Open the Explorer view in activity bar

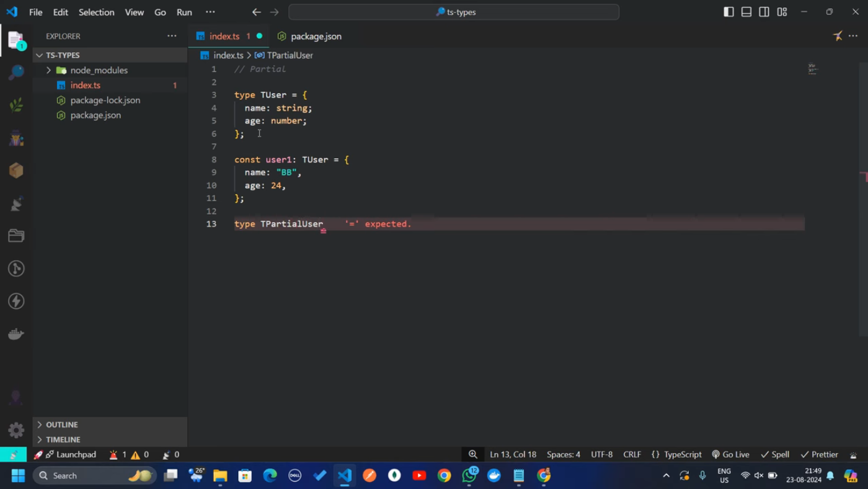(x=16, y=41)
